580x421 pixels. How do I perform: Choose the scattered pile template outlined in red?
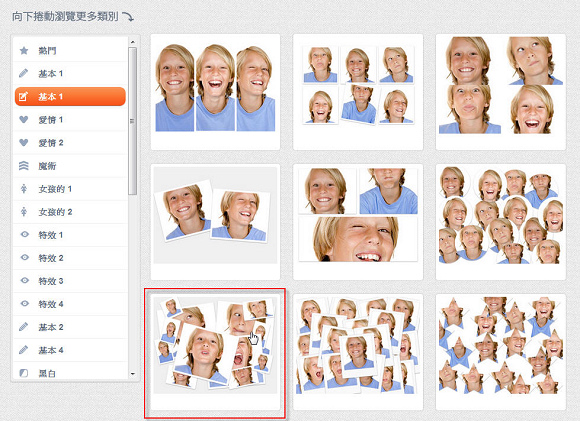pyautogui.click(x=215, y=353)
